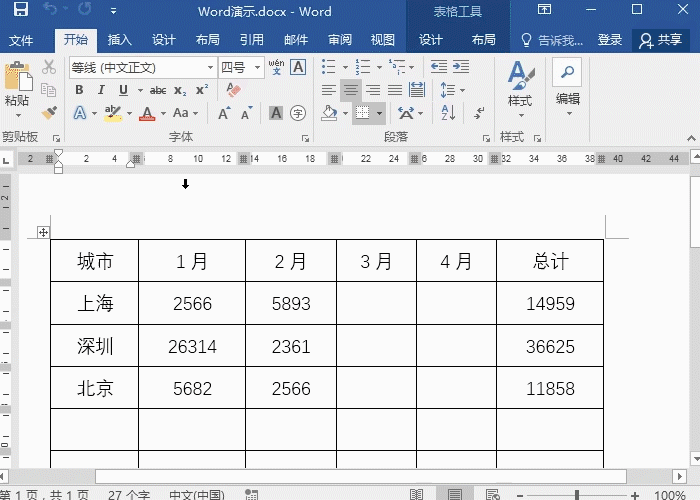This screenshot has width=700, height=500.
Task: Click the Paste clipboard icon
Action: (18, 76)
